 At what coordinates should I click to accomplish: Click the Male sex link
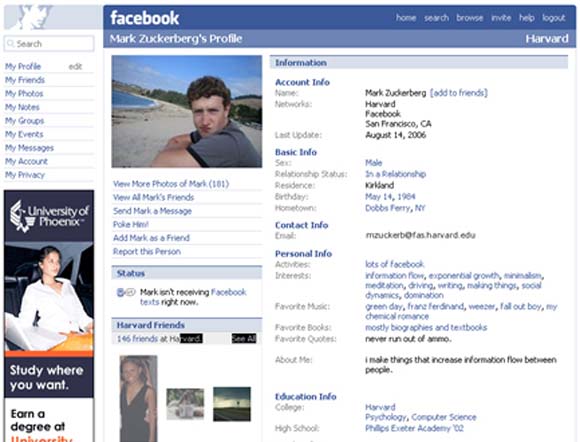tap(374, 163)
